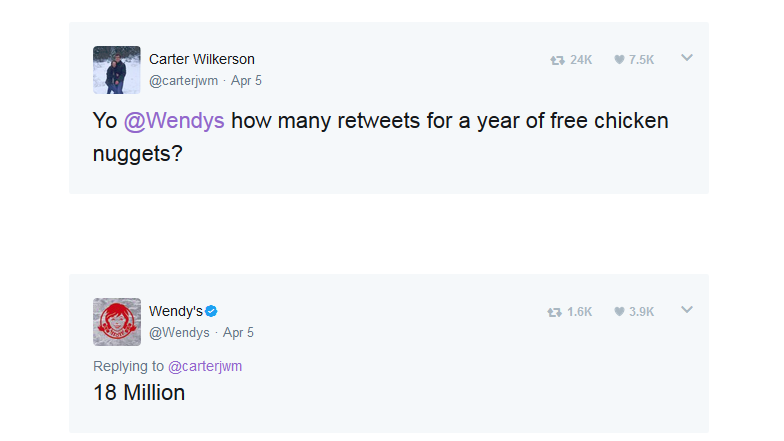Open the Apr 5 timestamp on Wendy's reply
The image size is (784, 441).
tap(238, 333)
